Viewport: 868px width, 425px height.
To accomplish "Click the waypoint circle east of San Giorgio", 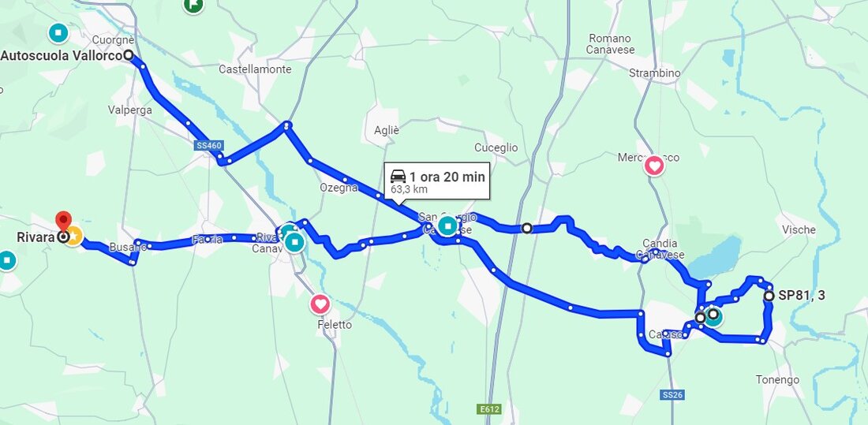I will pos(527,228).
